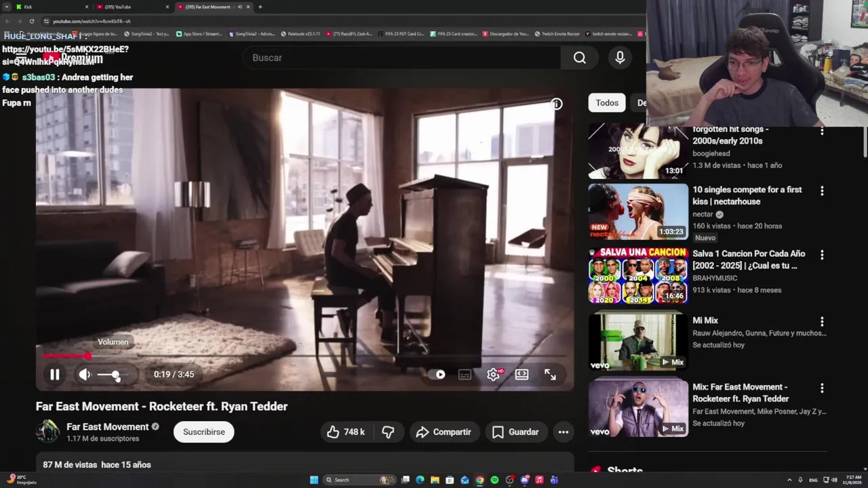The image size is (868, 488).
Task: Select the Todos filter chip
Action: pyautogui.click(x=607, y=103)
